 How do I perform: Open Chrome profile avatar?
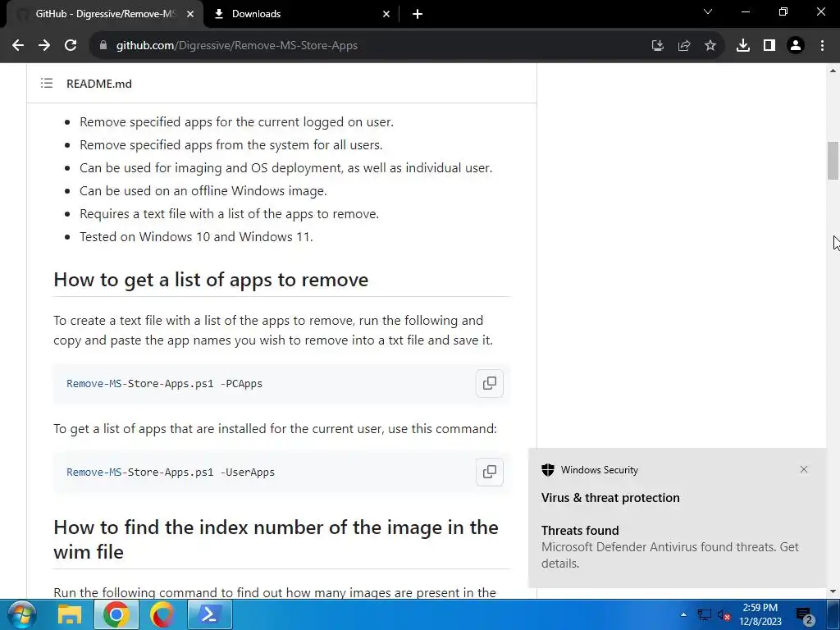click(x=796, y=46)
